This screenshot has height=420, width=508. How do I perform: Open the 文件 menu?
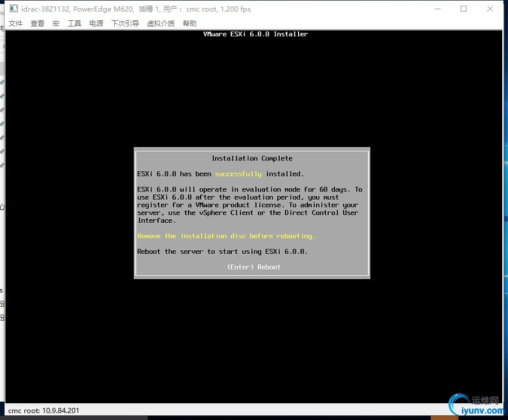(x=16, y=23)
